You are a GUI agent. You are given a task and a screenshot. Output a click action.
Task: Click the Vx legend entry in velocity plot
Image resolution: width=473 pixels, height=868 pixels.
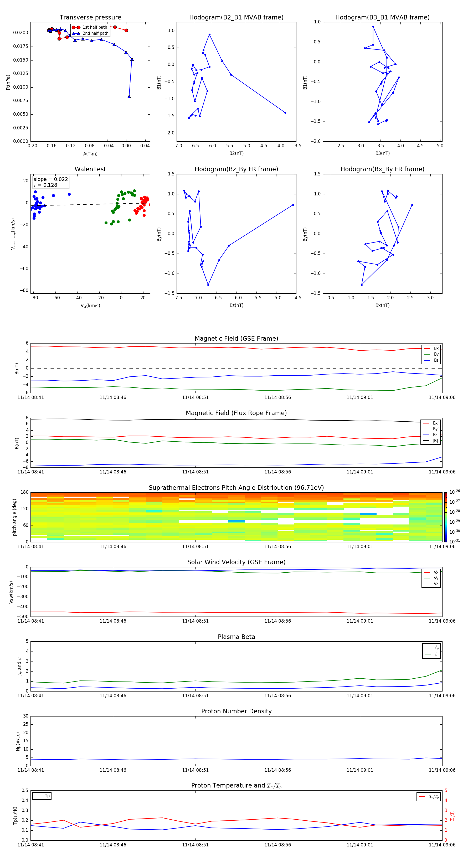pyautogui.click(x=431, y=572)
